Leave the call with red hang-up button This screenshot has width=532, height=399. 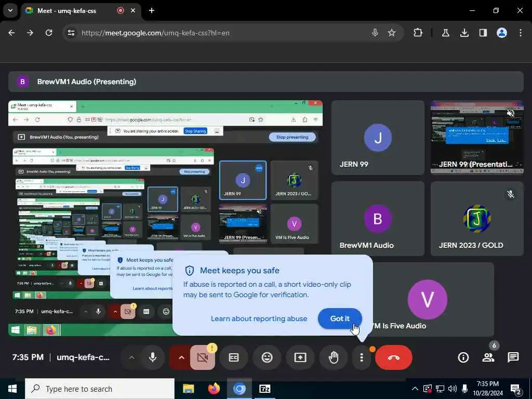point(394,357)
